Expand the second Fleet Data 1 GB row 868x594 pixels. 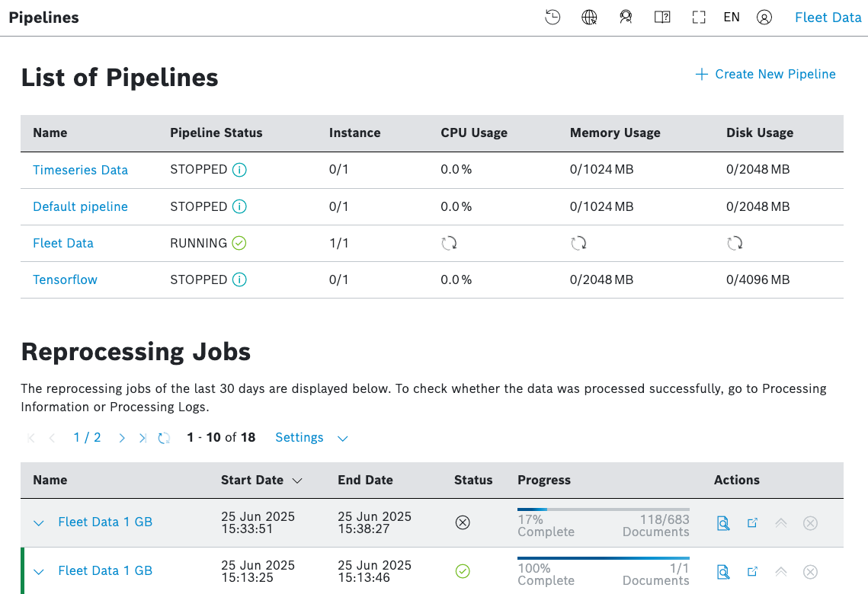click(x=39, y=572)
